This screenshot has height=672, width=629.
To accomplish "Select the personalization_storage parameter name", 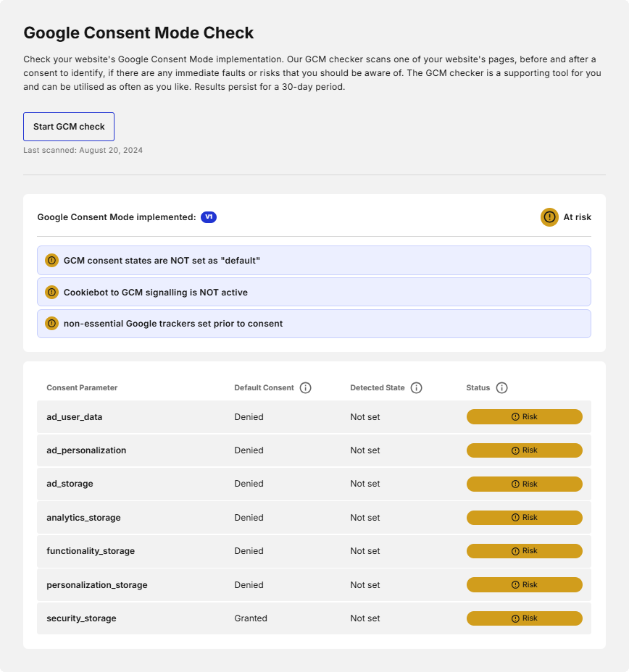I will [x=97, y=585].
